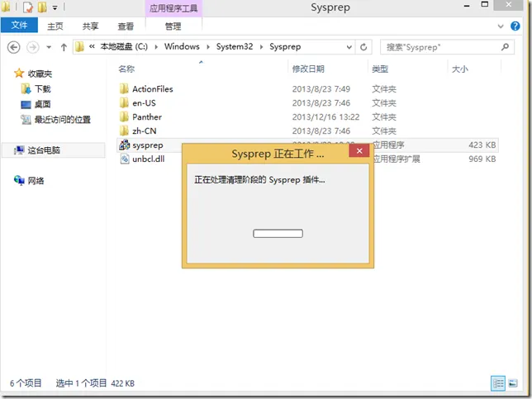Screen dimensions: 532x399
Task: Click the search magnifier icon
Action: 506,47
